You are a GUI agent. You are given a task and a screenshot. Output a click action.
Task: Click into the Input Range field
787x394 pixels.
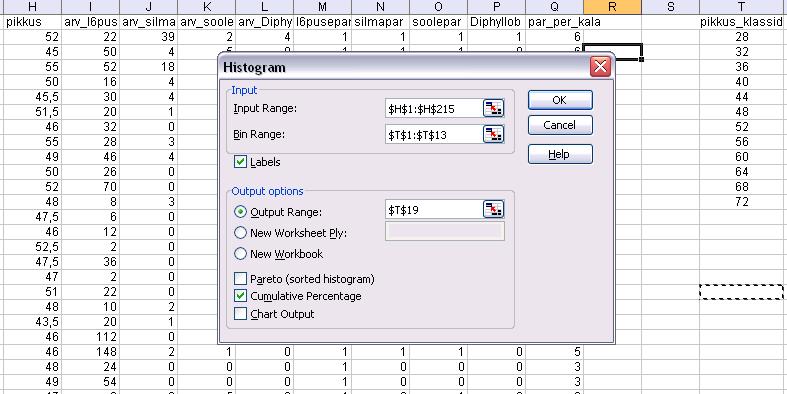[x=433, y=108]
